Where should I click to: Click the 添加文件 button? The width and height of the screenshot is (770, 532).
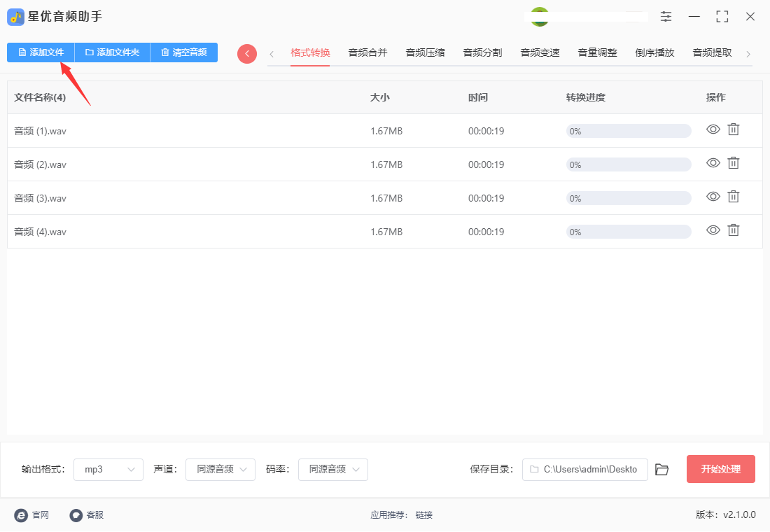click(41, 52)
